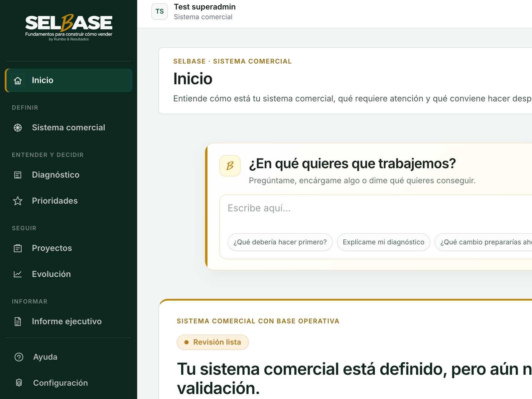Choose the '¿Qué cambio prepararías' suggestion chip

coord(483,242)
